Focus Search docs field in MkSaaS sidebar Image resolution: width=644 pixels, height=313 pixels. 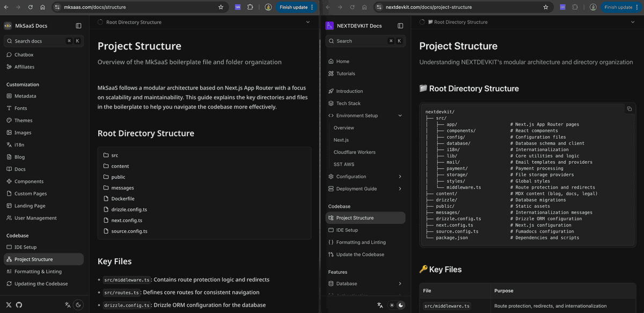43,41
